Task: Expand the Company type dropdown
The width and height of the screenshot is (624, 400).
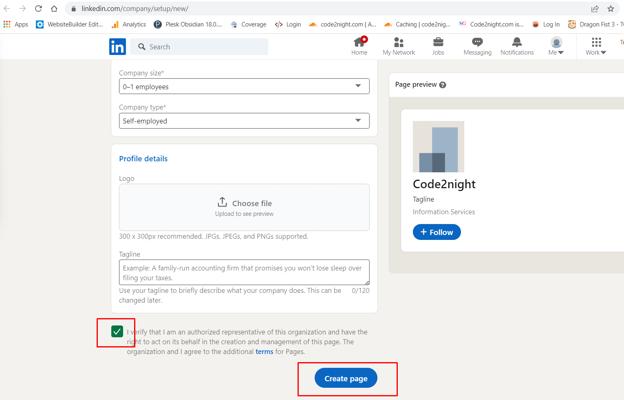Action: [244, 121]
